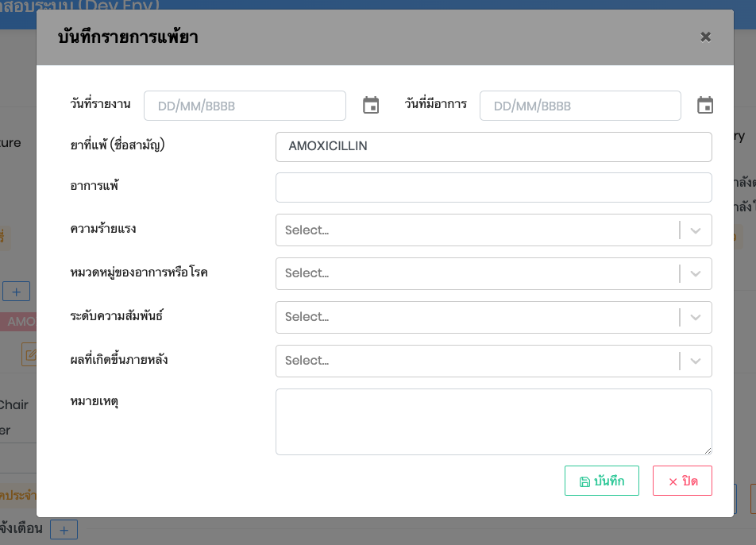Click the chevron arrow of ความร้ายแรง dropdown
Image resolution: width=756 pixels, height=545 pixels.
696,230
